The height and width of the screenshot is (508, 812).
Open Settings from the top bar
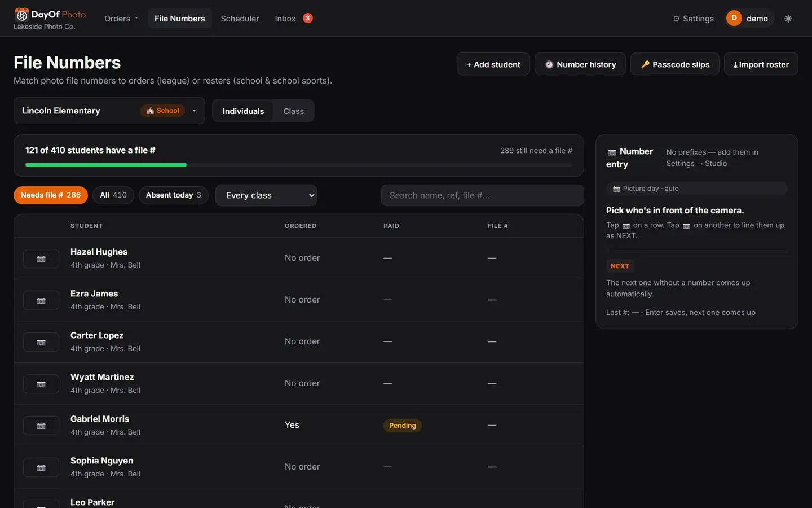click(693, 19)
